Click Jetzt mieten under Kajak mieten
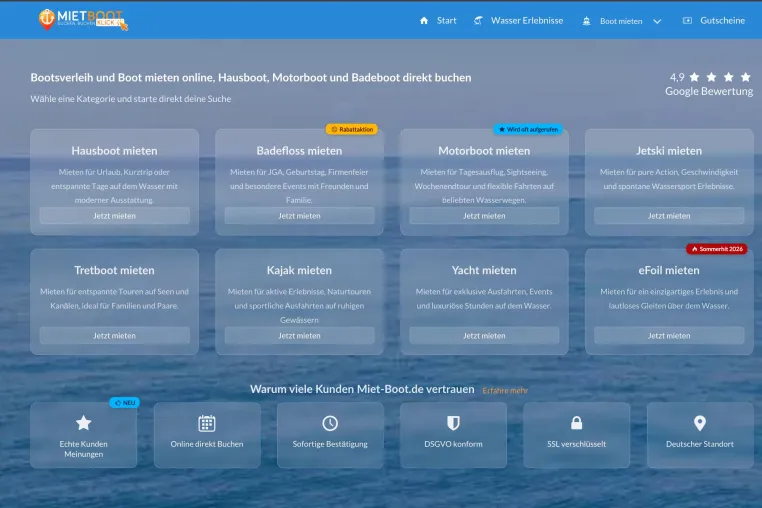The image size is (762, 508). [x=299, y=335]
